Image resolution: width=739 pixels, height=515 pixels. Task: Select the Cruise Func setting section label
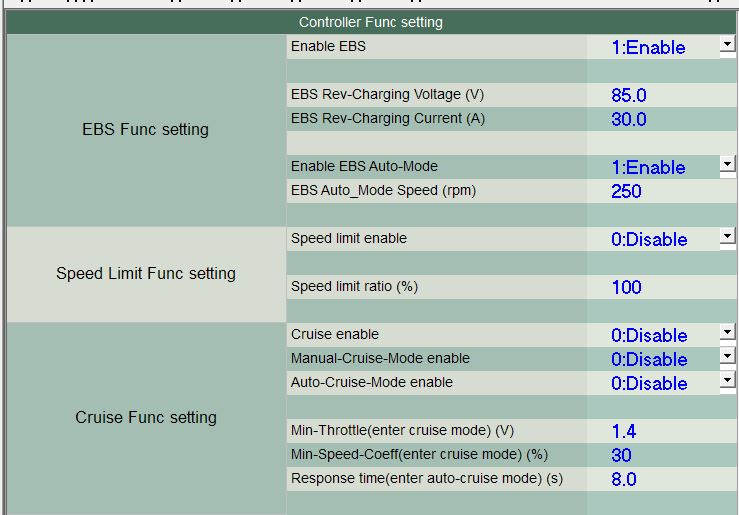point(145,418)
